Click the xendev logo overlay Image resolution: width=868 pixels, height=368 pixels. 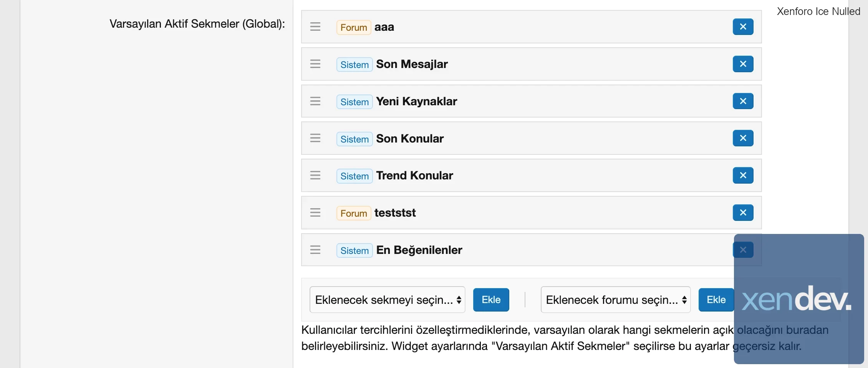(x=797, y=300)
